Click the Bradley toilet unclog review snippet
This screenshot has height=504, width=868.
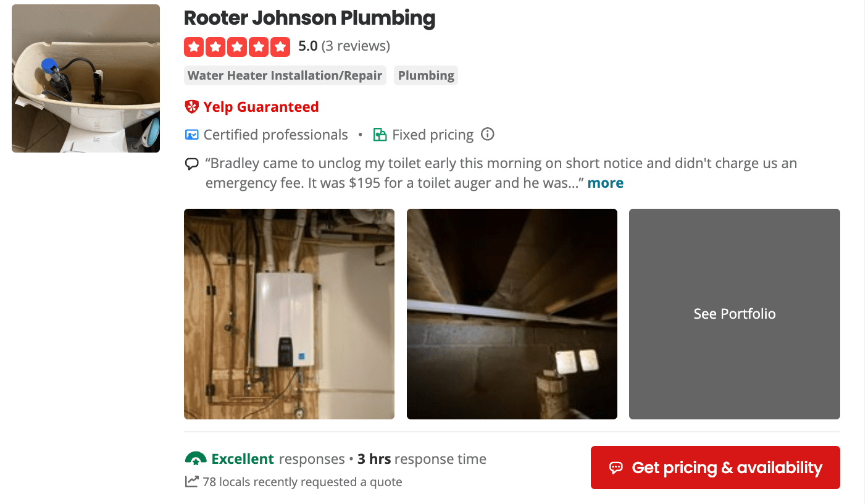(501, 174)
